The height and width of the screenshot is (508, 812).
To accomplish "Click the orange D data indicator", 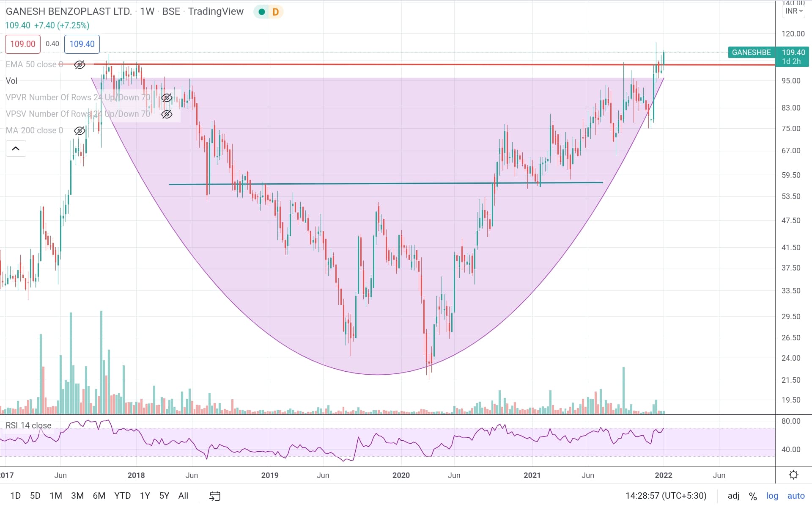I will pos(276,12).
